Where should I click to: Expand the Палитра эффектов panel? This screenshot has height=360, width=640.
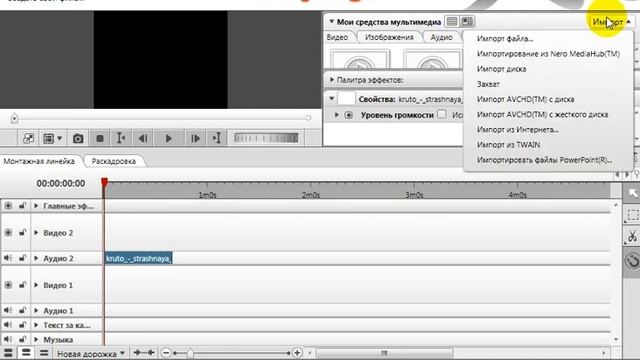coord(332,80)
